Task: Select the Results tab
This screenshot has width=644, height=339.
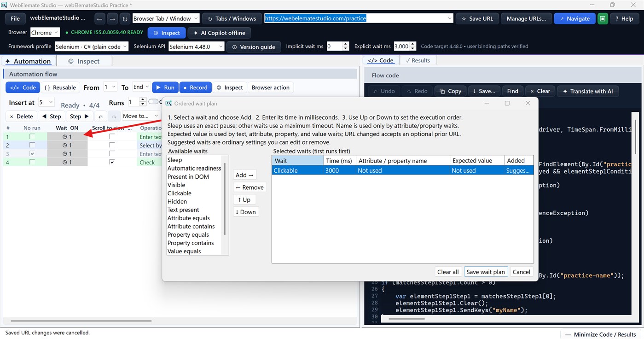Action: pos(418,60)
